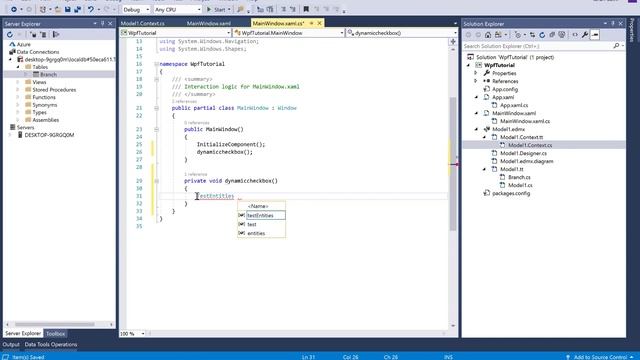Click the split editor icon above scrollbar
Screen dimensions: 640x360
pyautogui.click(x=453, y=42)
